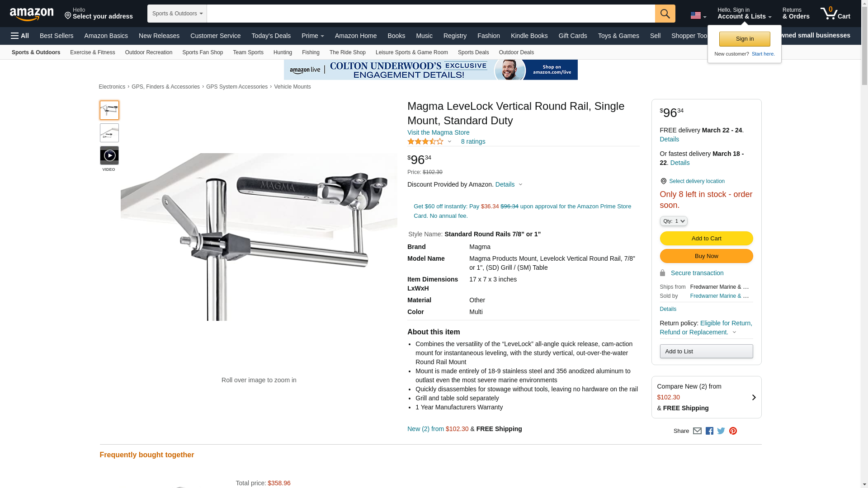
Task: Select the second product image thumbnail
Action: (x=109, y=133)
